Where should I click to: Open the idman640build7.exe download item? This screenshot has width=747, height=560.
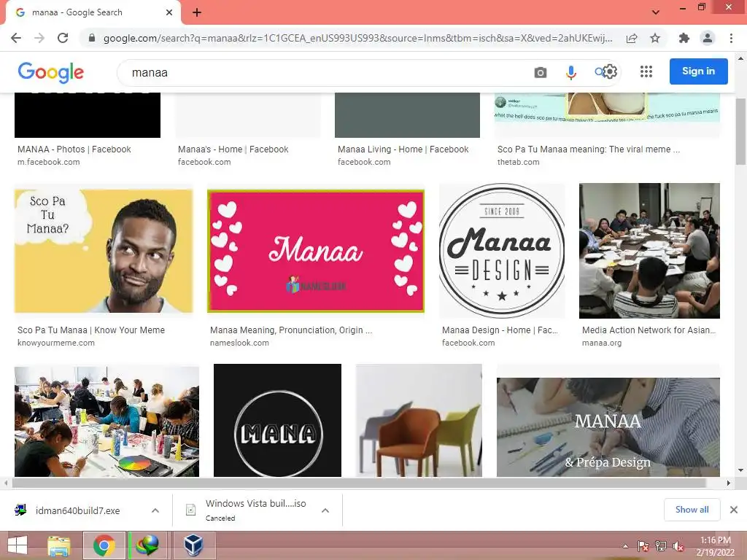tap(77, 510)
